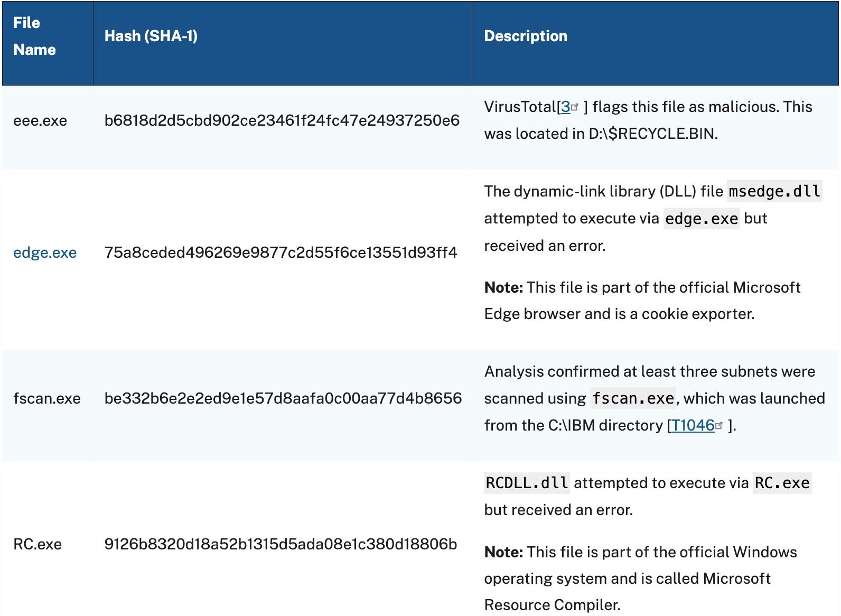
Task: Click external link icon next to T1046
Action: pos(718,426)
